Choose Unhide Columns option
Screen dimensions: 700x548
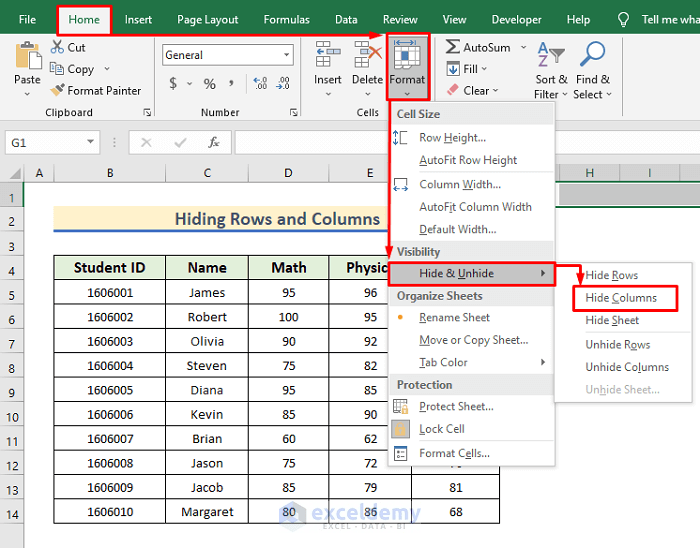click(x=627, y=367)
